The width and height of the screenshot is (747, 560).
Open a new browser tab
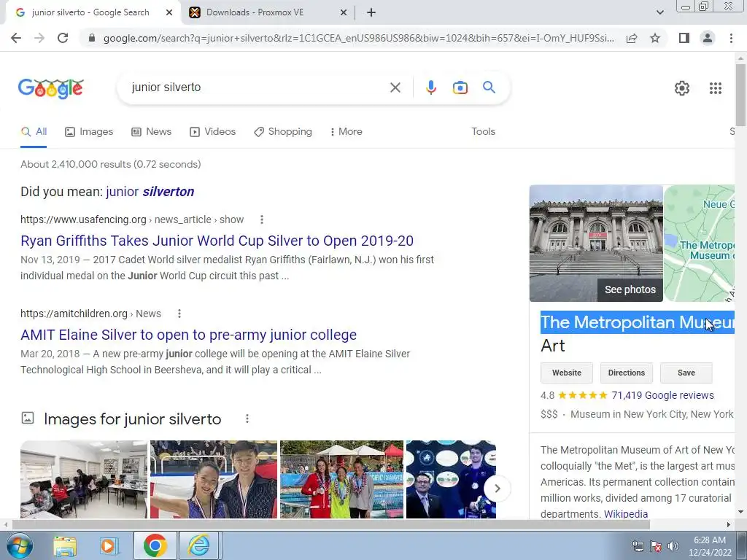(371, 12)
